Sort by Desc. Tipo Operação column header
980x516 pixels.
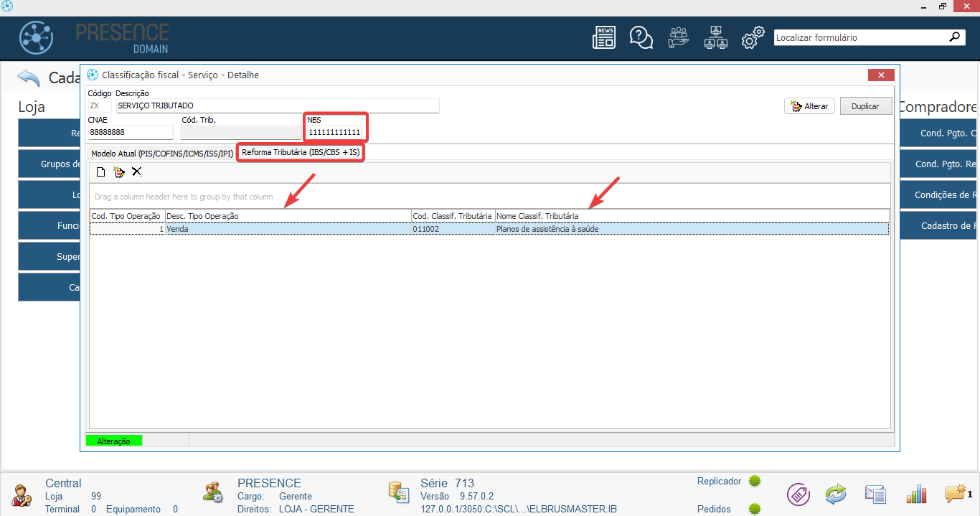[x=287, y=216]
